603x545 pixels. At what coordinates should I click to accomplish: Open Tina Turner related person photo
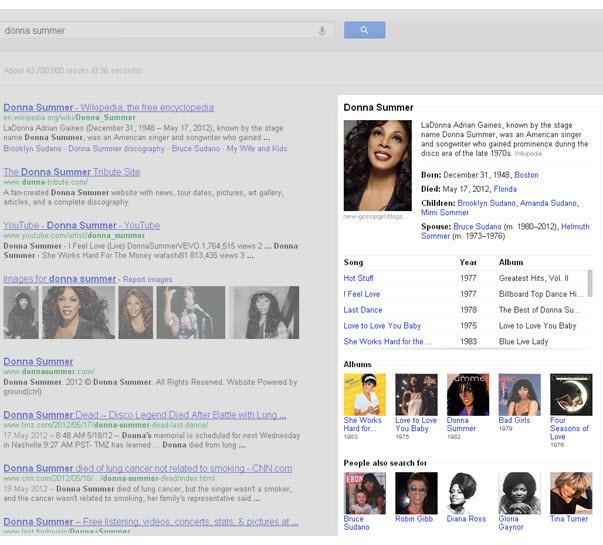click(x=571, y=493)
